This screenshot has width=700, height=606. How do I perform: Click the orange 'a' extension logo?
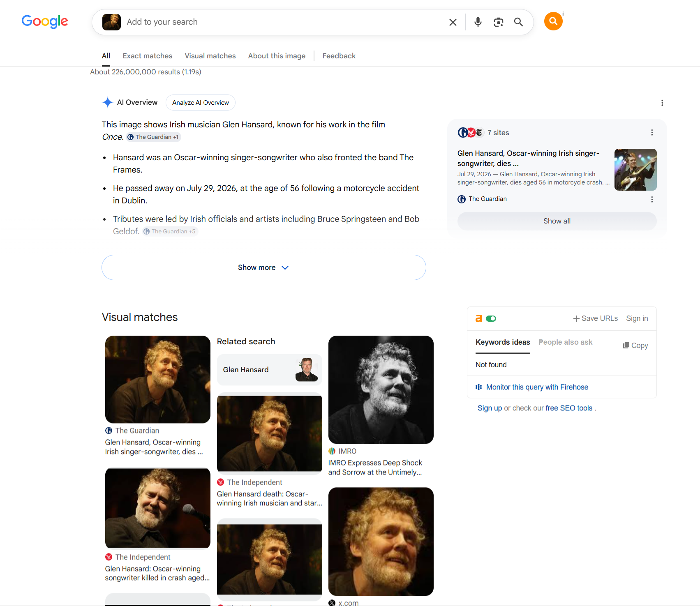[x=478, y=318]
